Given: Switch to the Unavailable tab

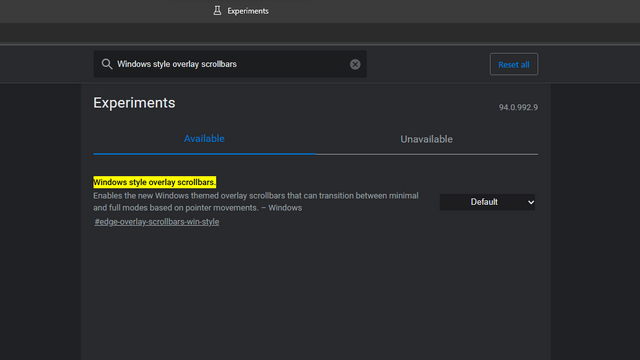Looking at the screenshot, I should (427, 139).
